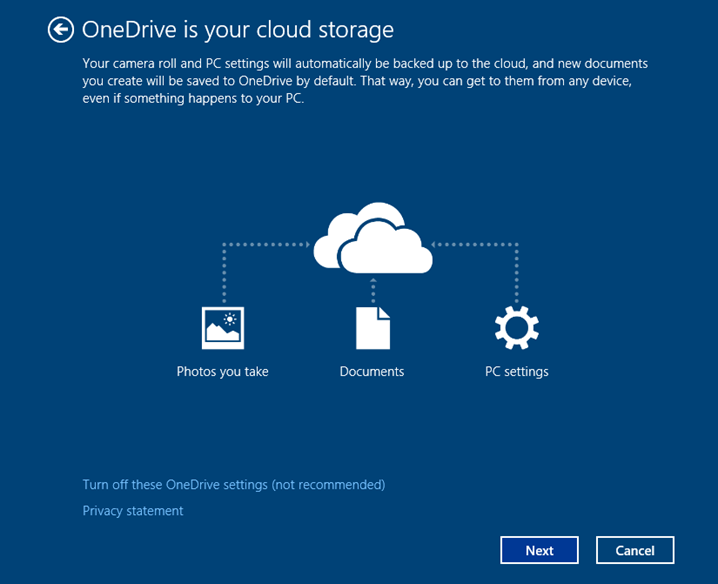The width and height of the screenshot is (718, 584).
Task: Click the "Photos you take" label
Action: [223, 372]
